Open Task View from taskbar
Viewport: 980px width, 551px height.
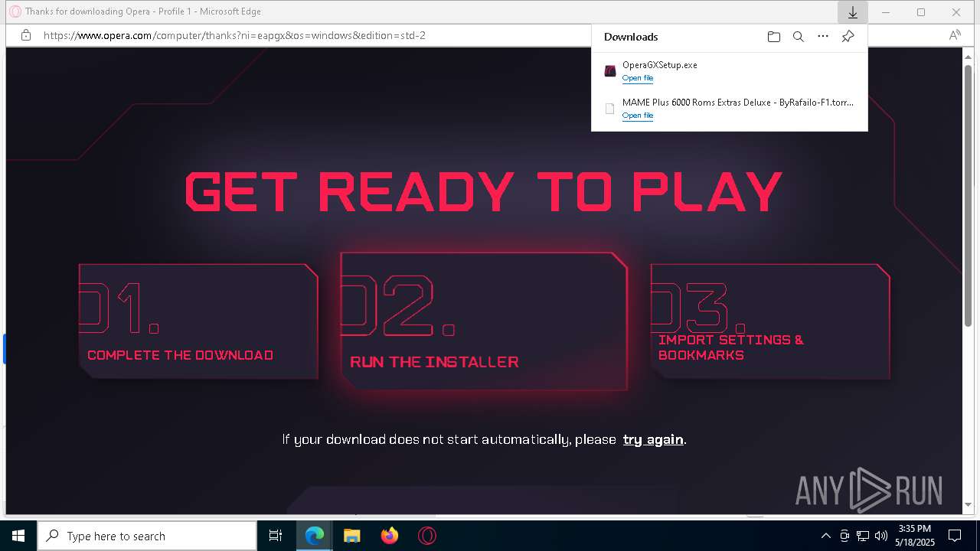tap(276, 536)
